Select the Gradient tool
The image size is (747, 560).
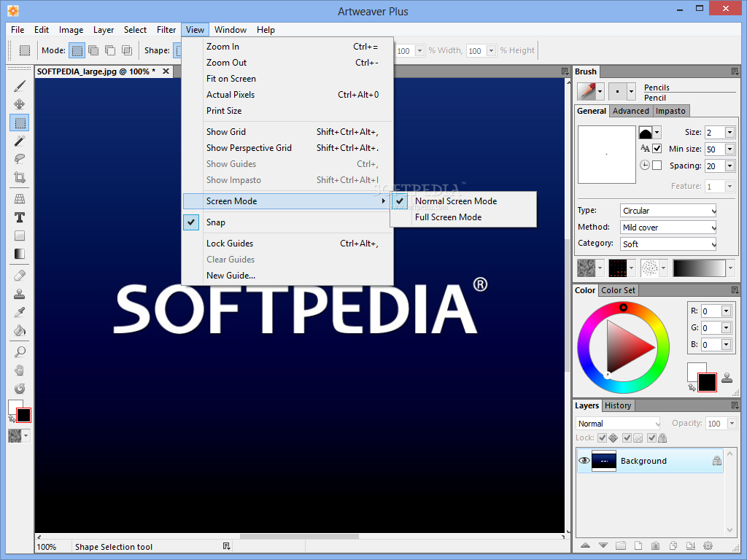[x=20, y=254]
